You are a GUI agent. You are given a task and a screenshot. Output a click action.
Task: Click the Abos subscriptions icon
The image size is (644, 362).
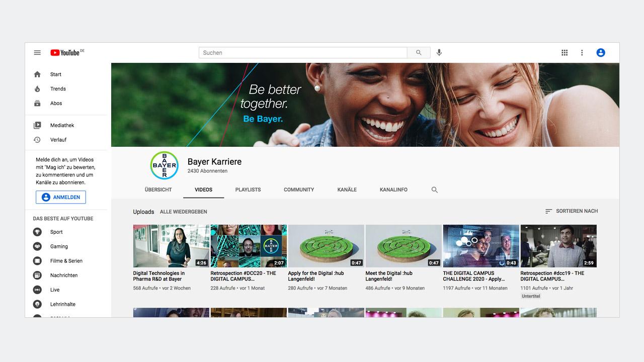[37, 104]
